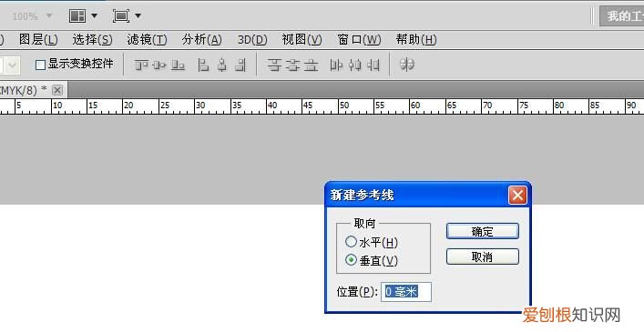This screenshot has height=332, width=644.
Task: Click the Align Vertical Centers icon
Action: pyautogui.click(x=159, y=65)
